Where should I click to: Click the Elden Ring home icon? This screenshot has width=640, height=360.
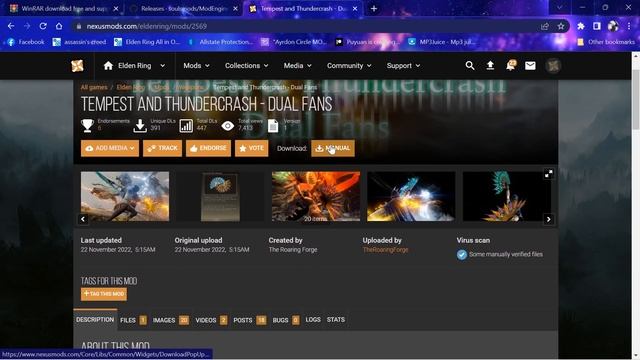point(108,66)
